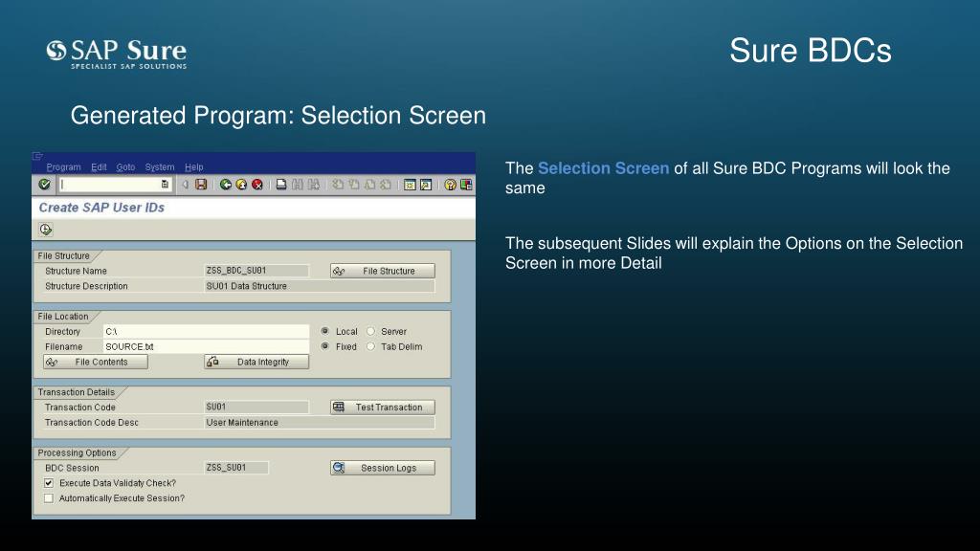The image size is (980, 551).
Task: Click the File Structure button
Action: (x=383, y=271)
